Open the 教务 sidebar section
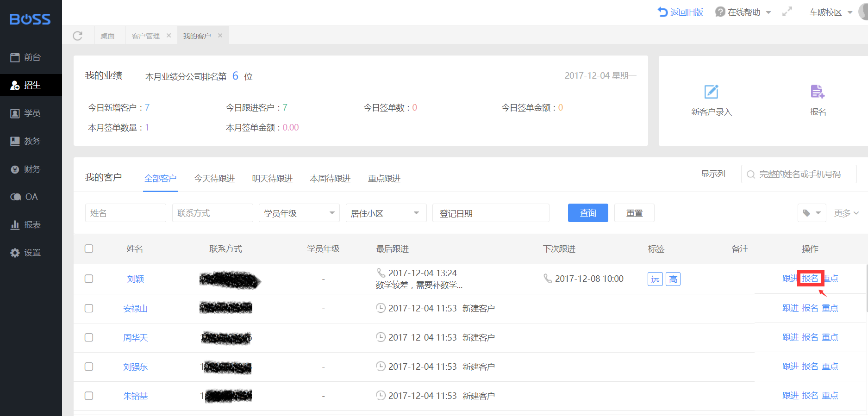The height and width of the screenshot is (416, 868). (31, 141)
